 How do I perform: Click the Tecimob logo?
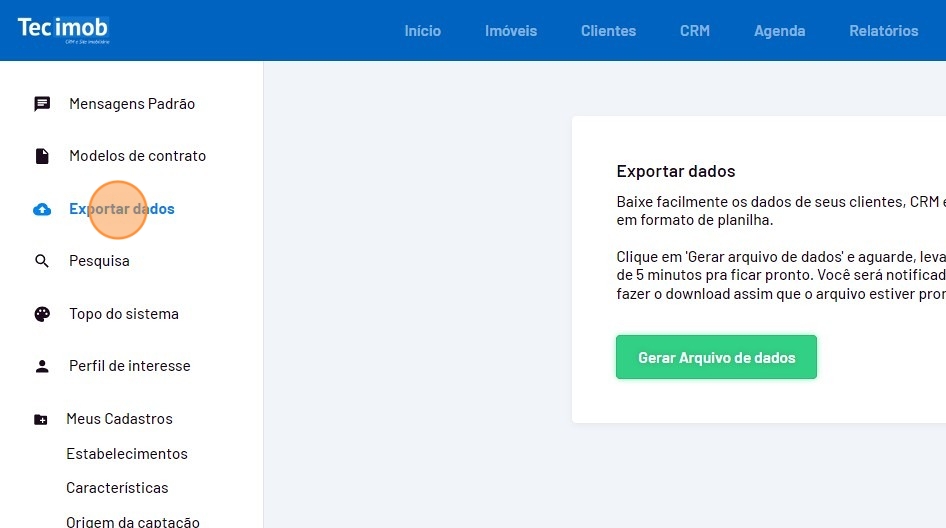pyautogui.click(x=62, y=29)
